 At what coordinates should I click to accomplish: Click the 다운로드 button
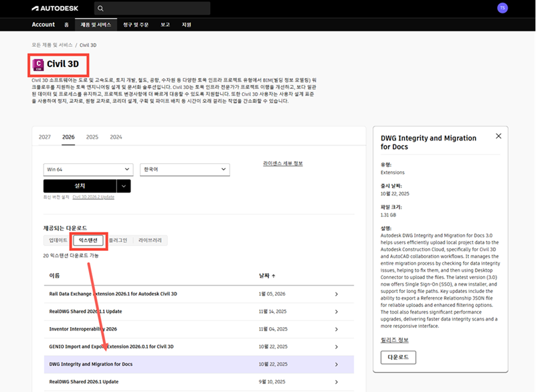(x=398, y=357)
